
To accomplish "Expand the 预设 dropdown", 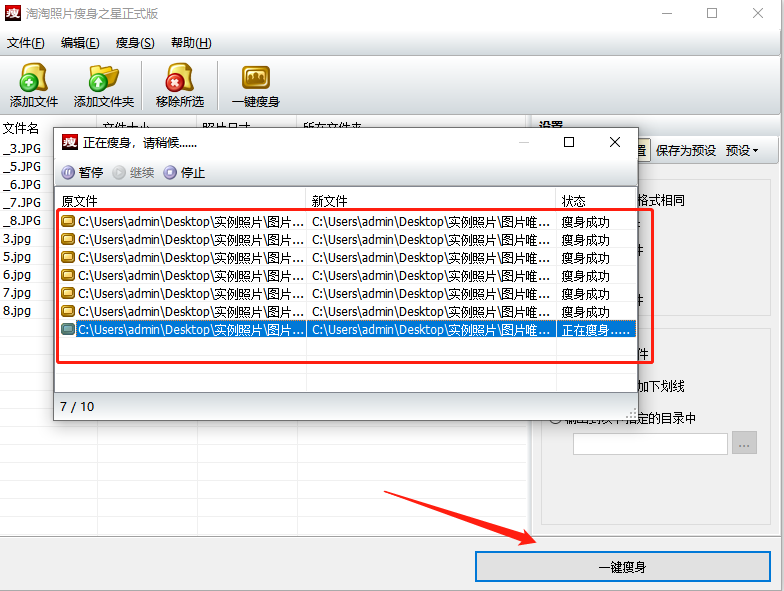I will [x=742, y=150].
